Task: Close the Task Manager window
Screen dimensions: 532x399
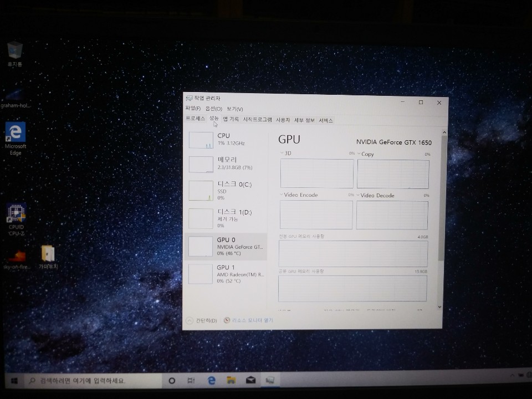Action: click(x=439, y=103)
